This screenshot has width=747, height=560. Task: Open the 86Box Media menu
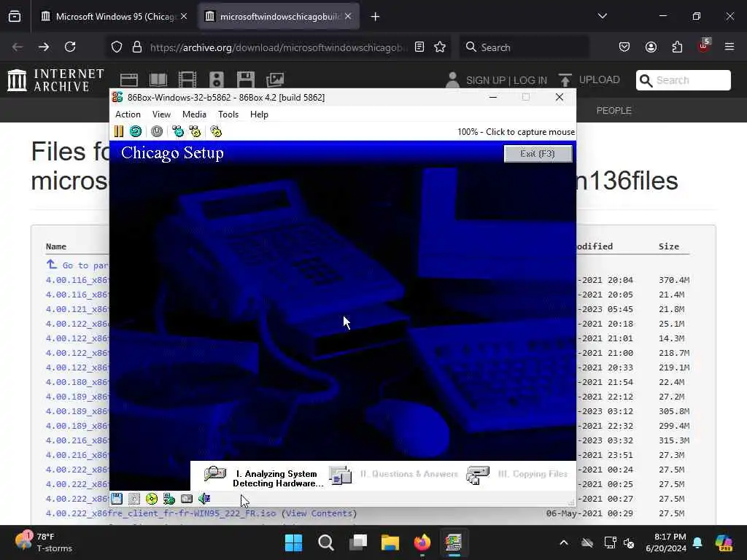coord(194,114)
